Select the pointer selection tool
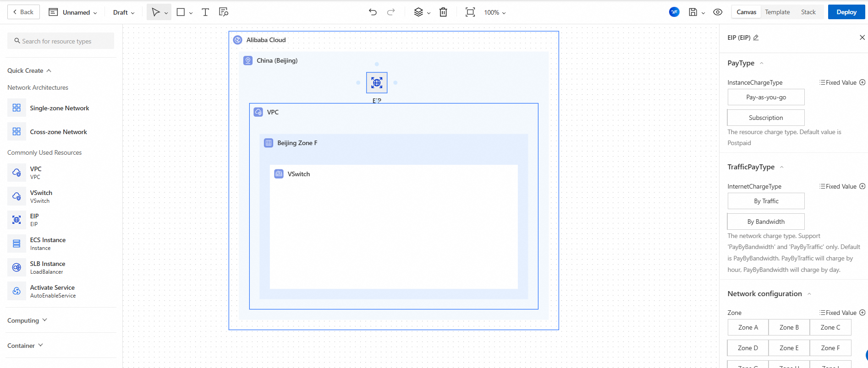The height and width of the screenshot is (368, 868). pyautogui.click(x=156, y=12)
